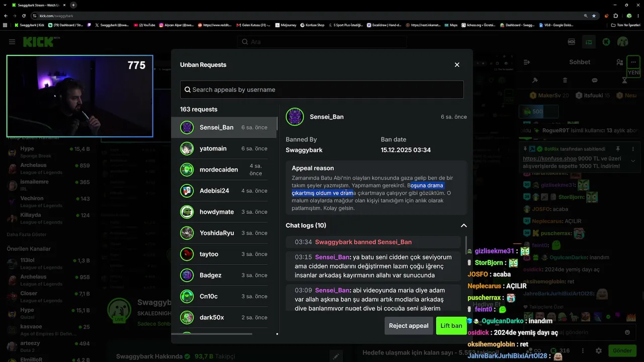
Task: Click the search magnifier icon in appeals search
Action: (188, 89)
